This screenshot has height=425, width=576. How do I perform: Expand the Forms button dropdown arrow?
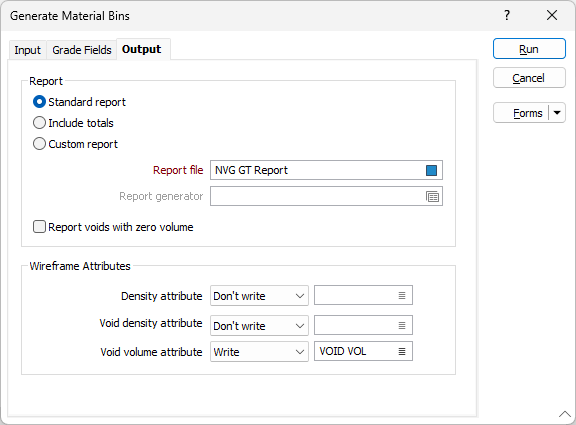point(557,113)
